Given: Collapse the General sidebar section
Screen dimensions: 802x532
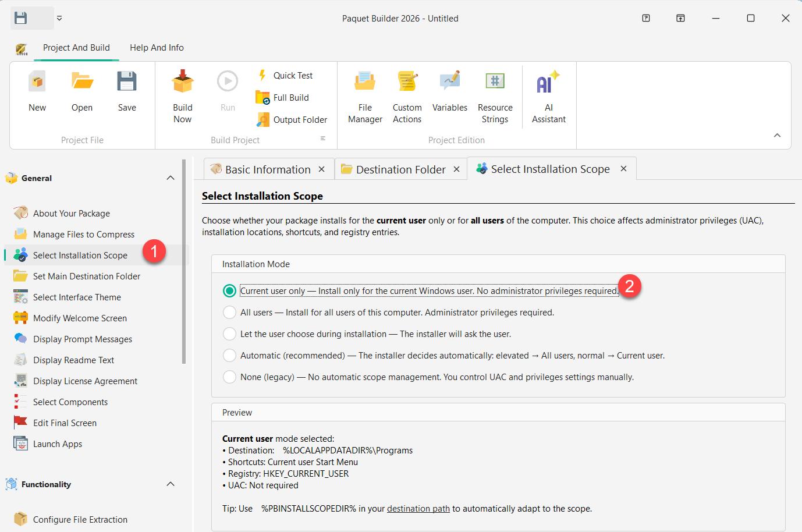Looking at the screenshot, I should pyautogui.click(x=171, y=178).
